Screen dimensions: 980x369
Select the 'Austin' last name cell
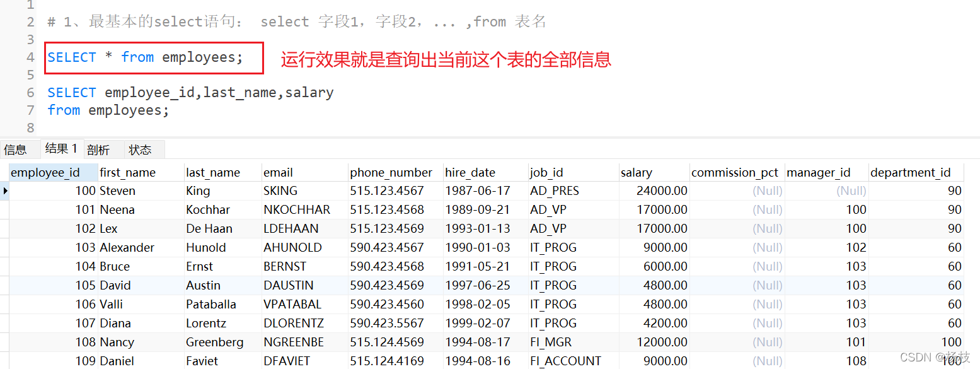[223, 285]
